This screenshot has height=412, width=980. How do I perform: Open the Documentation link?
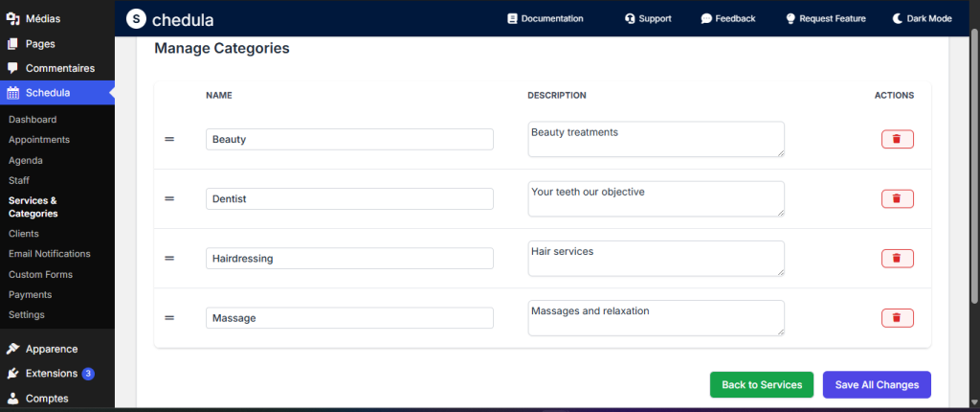tap(545, 18)
